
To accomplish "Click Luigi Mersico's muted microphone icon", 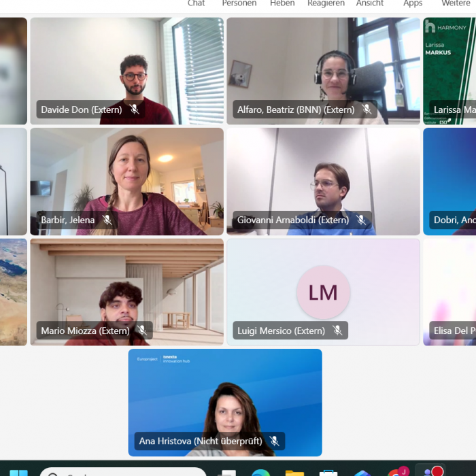I will (337, 330).
